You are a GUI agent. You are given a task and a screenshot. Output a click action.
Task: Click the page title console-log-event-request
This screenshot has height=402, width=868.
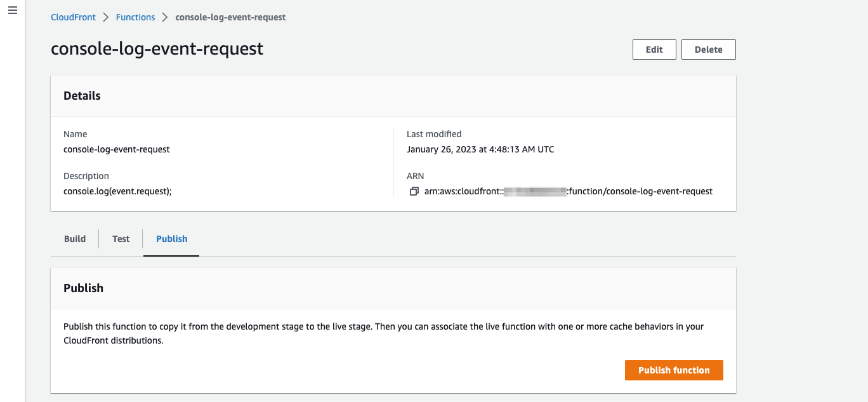(x=157, y=49)
